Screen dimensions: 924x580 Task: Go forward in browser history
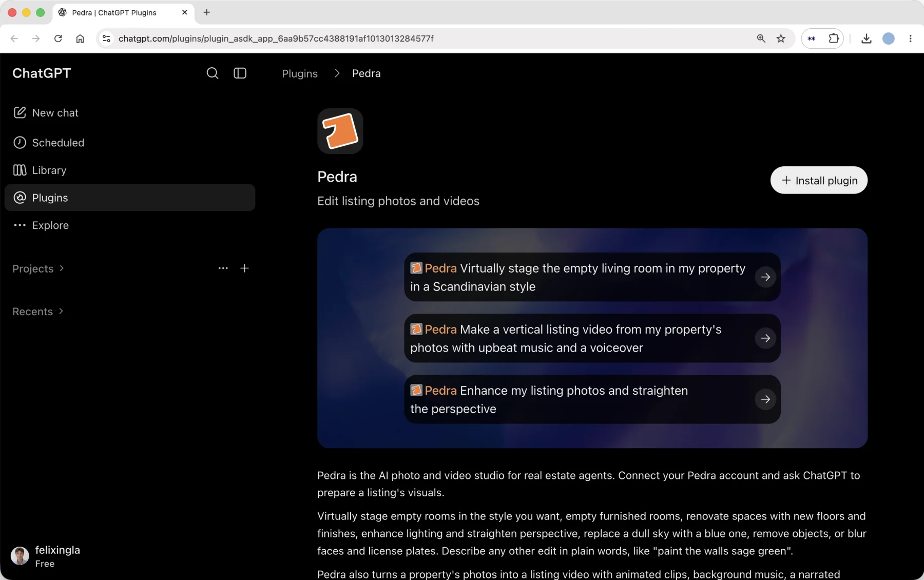(36, 38)
